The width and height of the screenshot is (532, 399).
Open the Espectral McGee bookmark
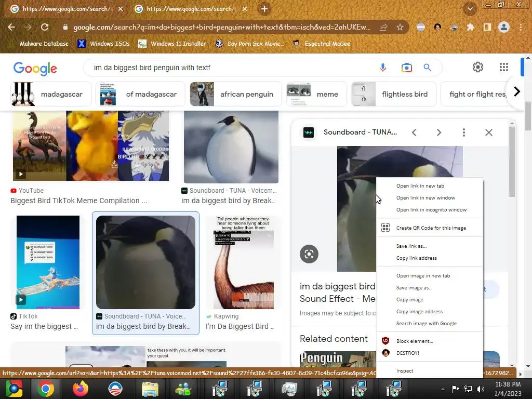pos(321,44)
